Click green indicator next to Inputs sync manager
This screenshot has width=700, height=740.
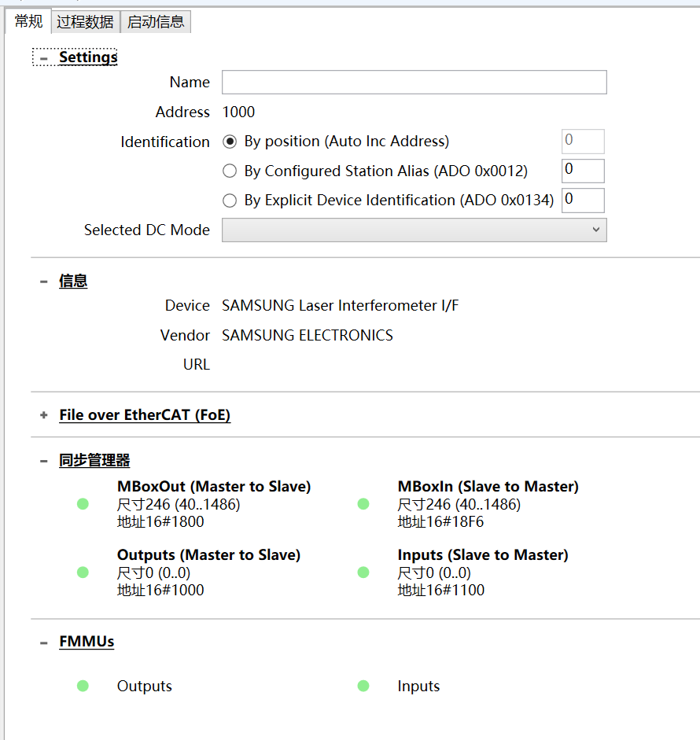(363, 572)
